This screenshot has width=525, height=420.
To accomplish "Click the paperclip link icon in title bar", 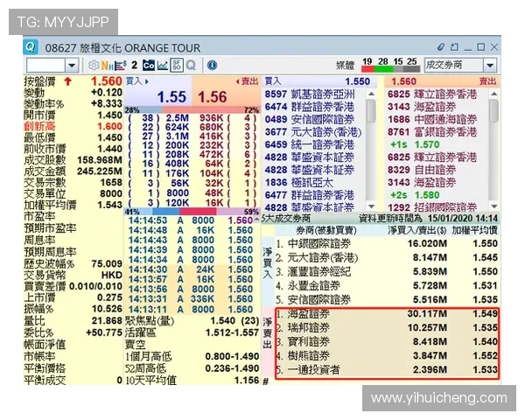I will pyautogui.click(x=441, y=47).
